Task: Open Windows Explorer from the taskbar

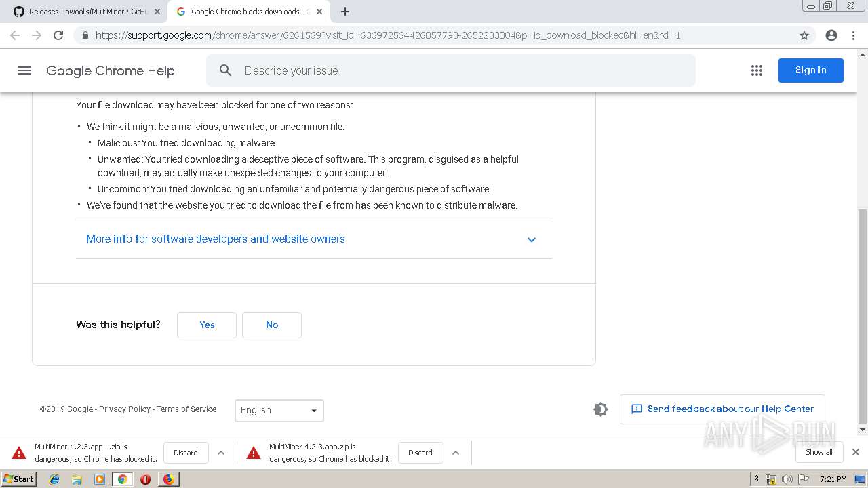Action: (77, 479)
